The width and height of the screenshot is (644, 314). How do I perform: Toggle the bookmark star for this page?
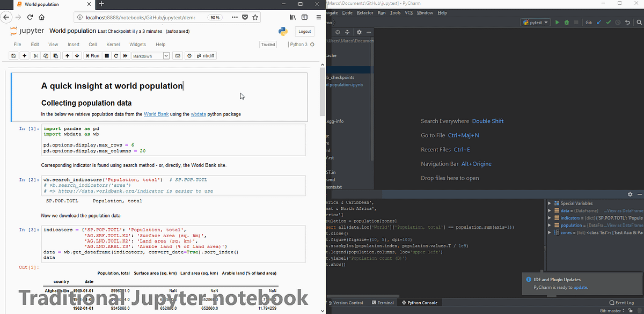tap(255, 17)
